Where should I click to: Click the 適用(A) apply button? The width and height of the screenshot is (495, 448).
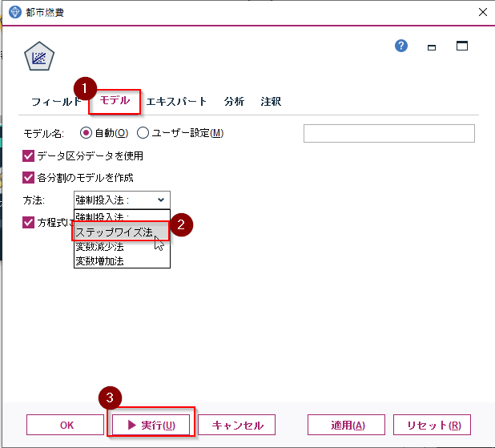[x=346, y=425]
